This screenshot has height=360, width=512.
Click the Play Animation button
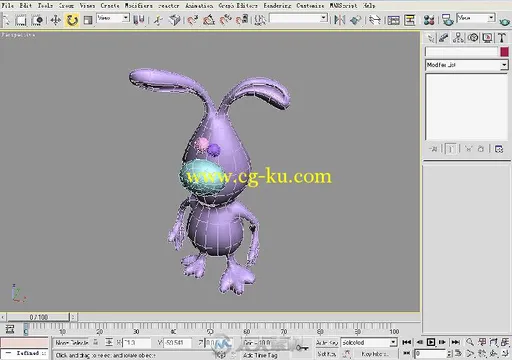[x=431, y=342]
